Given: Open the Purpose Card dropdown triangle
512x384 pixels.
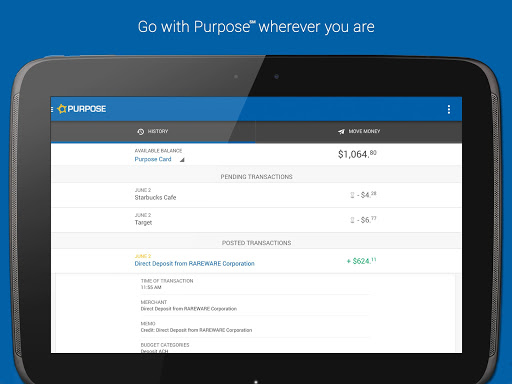Looking at the screenshot, I should 182,160.
